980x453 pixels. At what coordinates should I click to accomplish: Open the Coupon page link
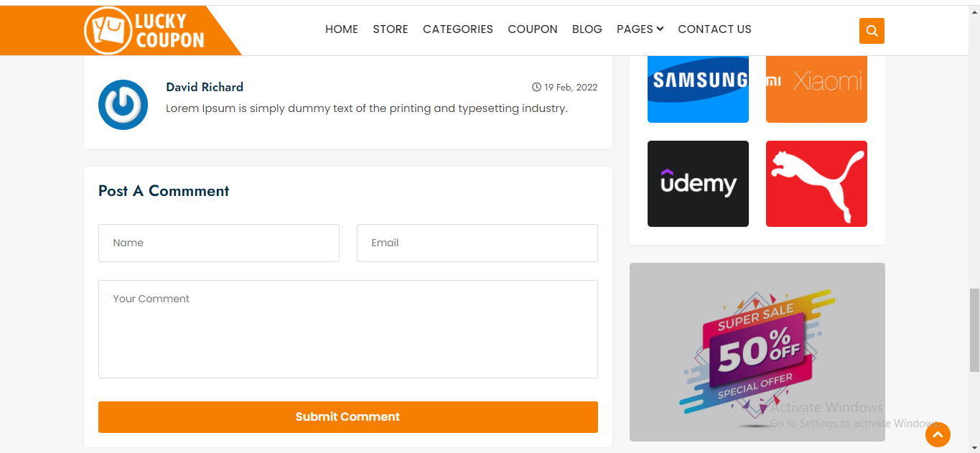tap(533, 29)
